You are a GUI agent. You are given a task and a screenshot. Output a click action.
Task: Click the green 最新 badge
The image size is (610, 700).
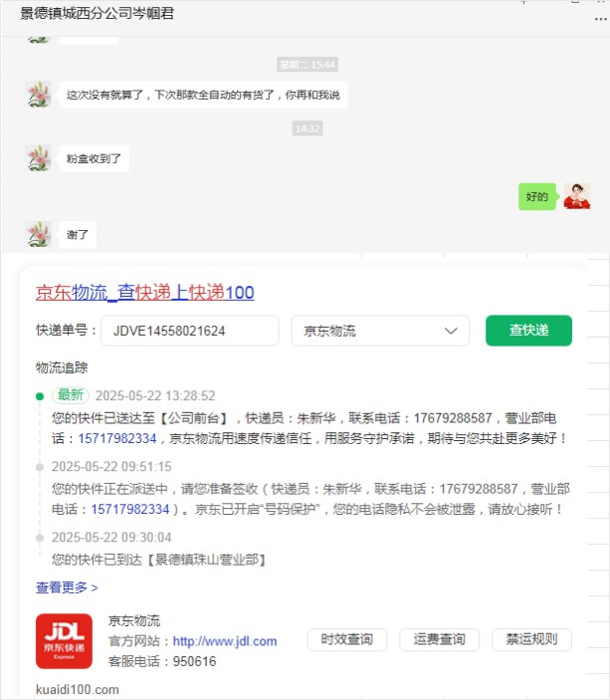click(71, 395)
